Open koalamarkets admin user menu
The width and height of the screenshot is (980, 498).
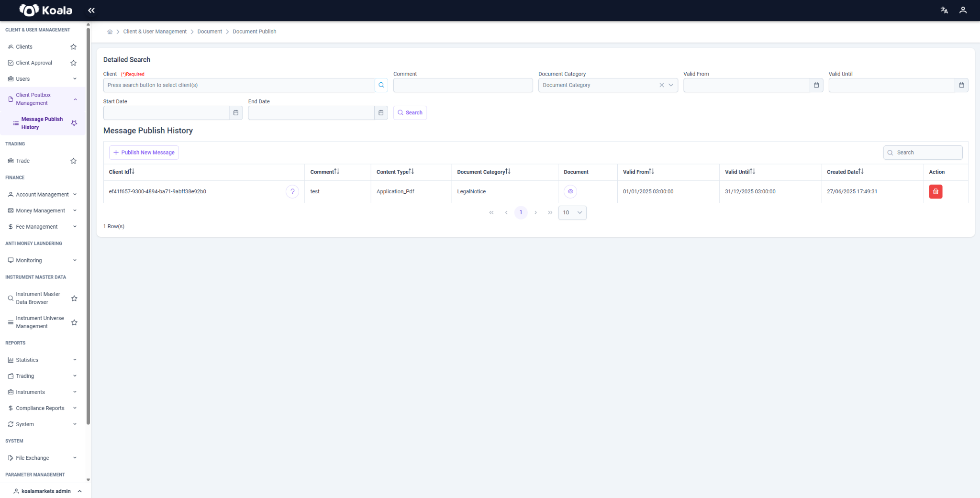[x=47, y=491]
